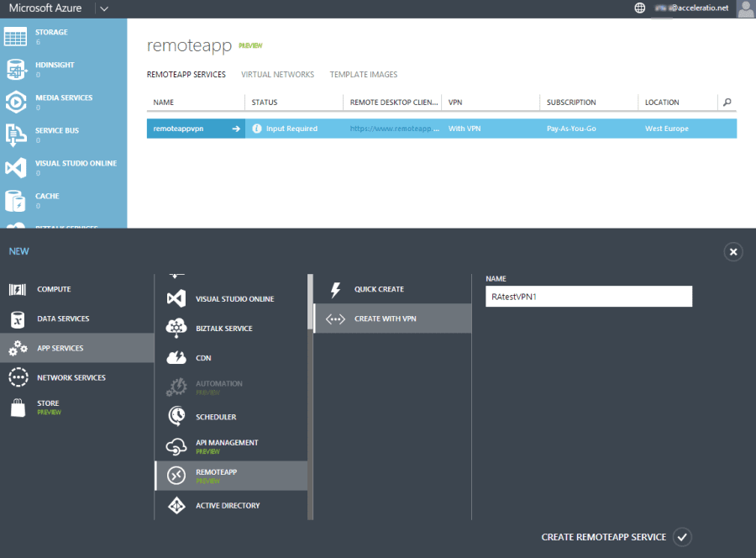The height and width of the screenshot is (558, 756).
Task: Click the service name input field
Action: [x=588, y=296]
